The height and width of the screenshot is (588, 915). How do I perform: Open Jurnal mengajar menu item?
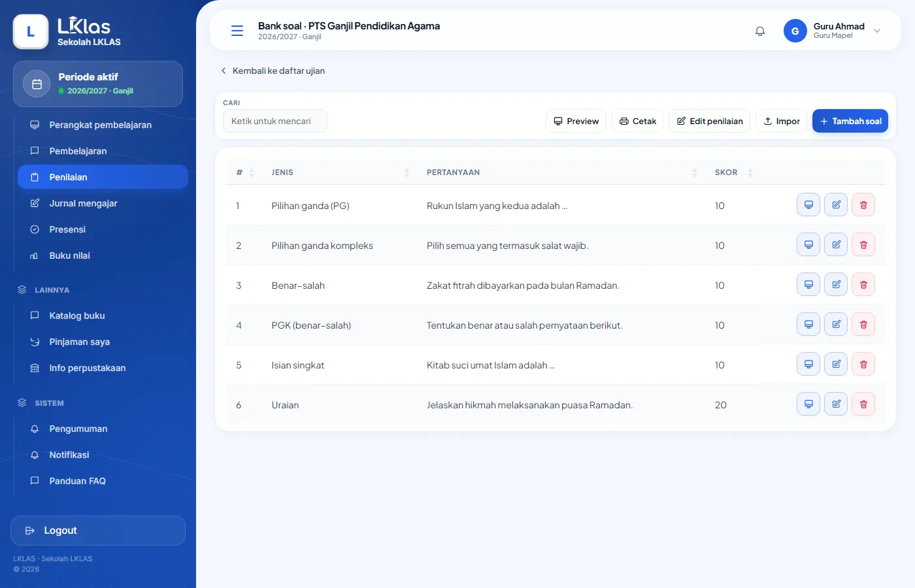tap(103, 203)
